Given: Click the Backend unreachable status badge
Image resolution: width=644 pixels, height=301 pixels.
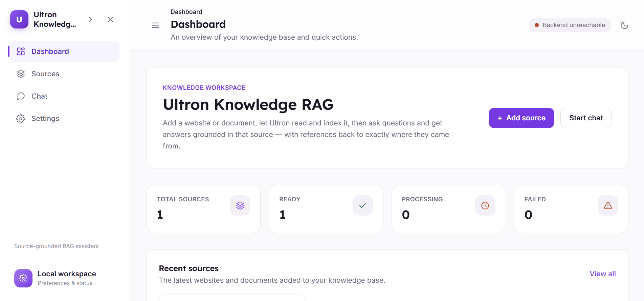Looking at the screenshot, I should [x=570, y=25].
